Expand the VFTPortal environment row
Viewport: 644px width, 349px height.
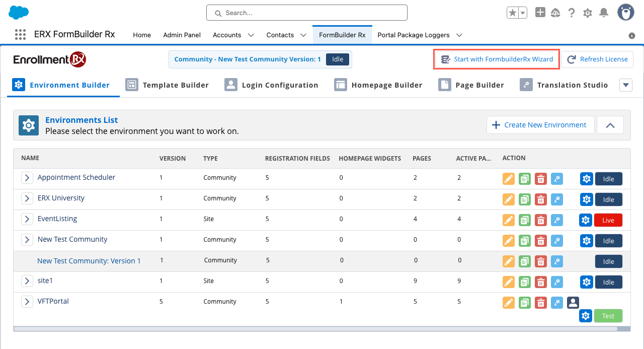pos(27,302)
